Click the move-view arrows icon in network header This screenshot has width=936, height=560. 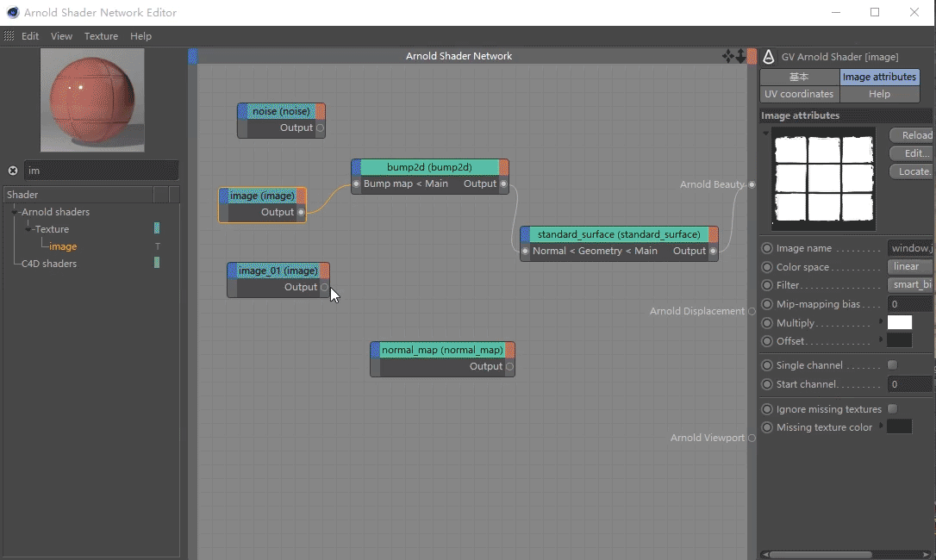coord(727,56)
